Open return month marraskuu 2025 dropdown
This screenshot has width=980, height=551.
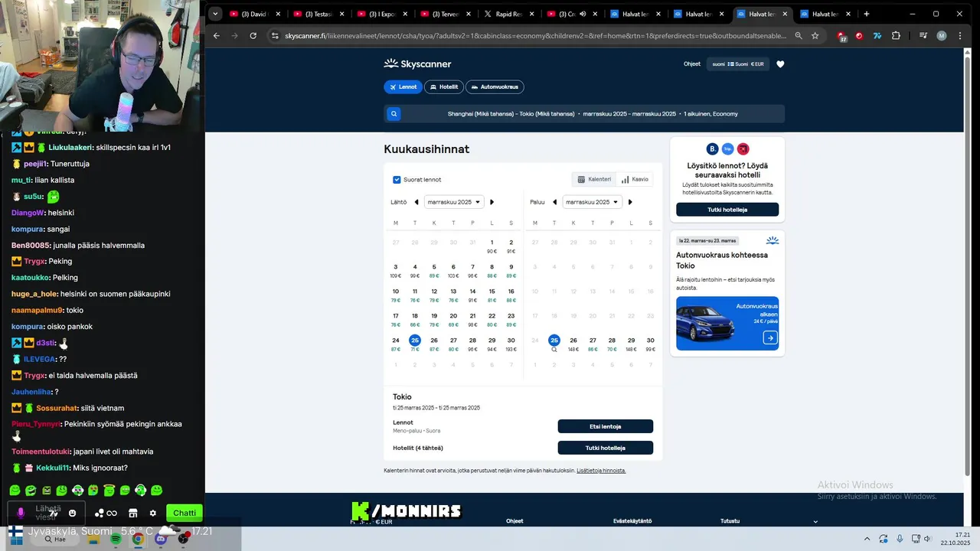593,202
